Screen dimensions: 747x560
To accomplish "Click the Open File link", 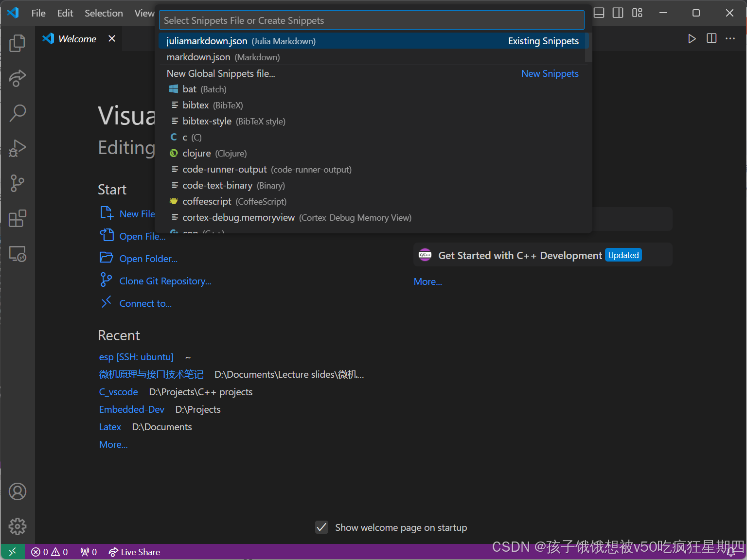I will 142,236.
